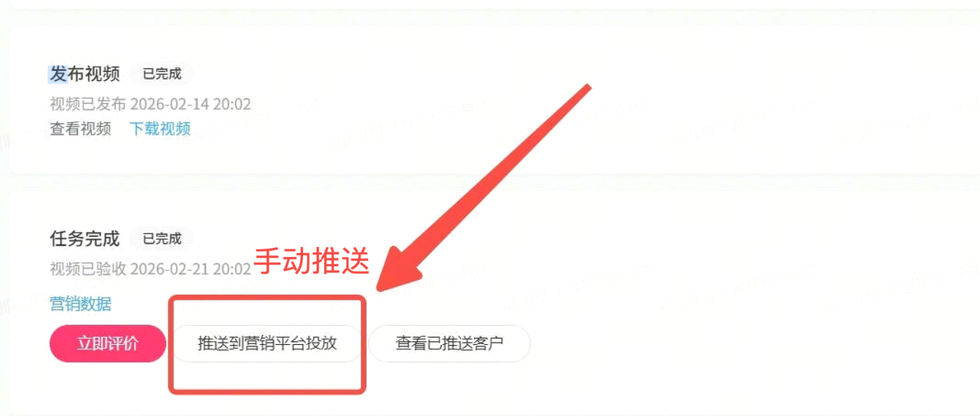Click the highlighted 发 character

[58, 73]
